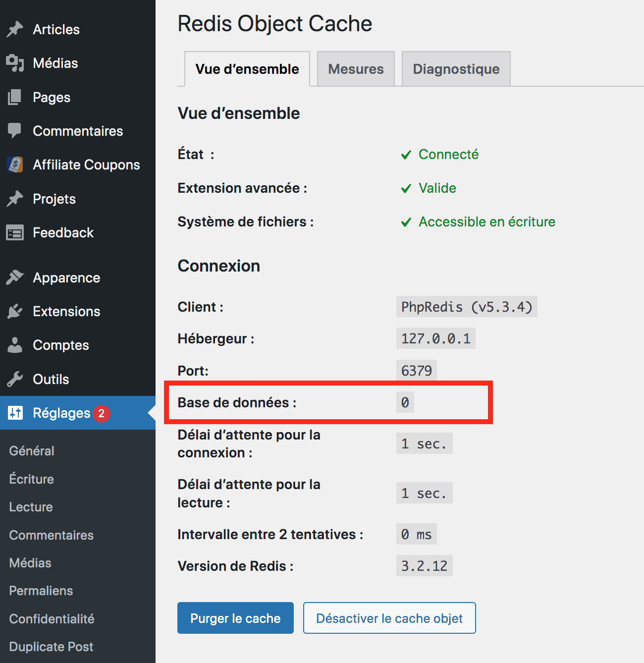Open the Général settings submenu link
This screenshot has width=644, height=663.
pyautogui.click(x=32, y=451)
